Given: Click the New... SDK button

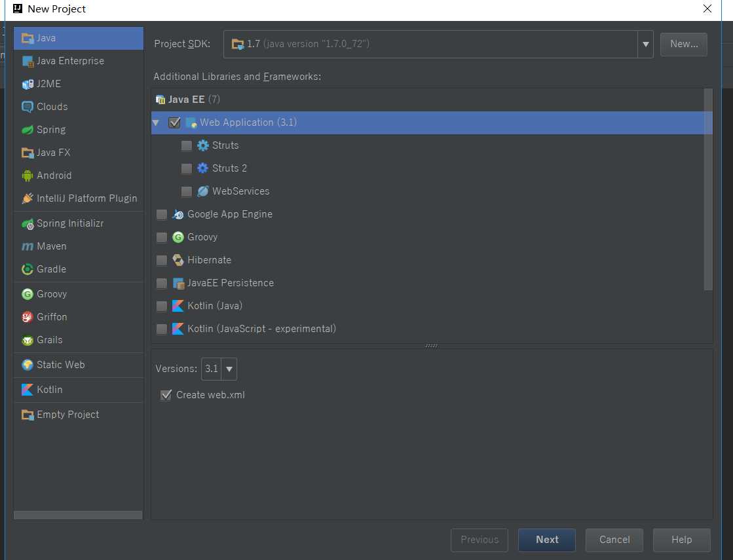Looking at the screenshot, I should coord(683,45).
